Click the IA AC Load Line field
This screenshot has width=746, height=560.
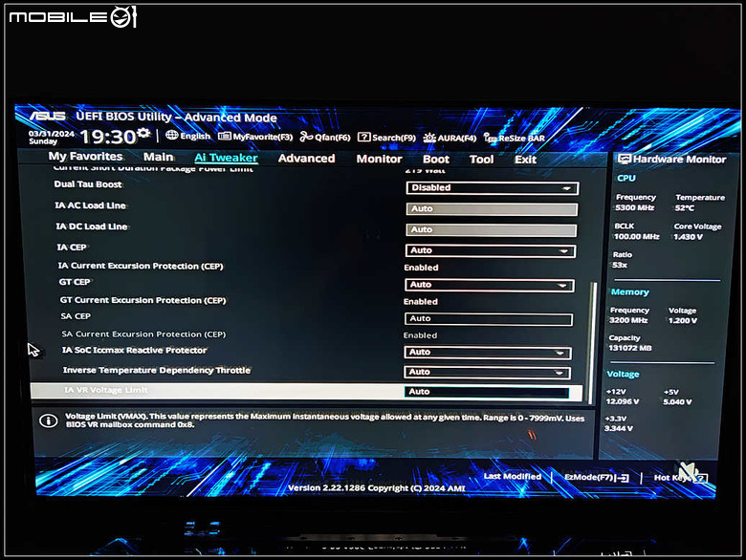coord(492,208)
